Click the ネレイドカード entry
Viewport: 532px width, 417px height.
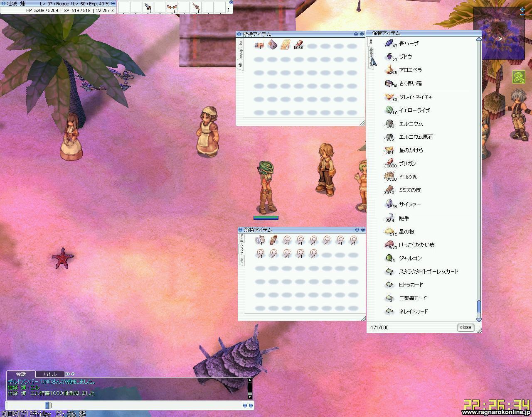click(413, 312)
